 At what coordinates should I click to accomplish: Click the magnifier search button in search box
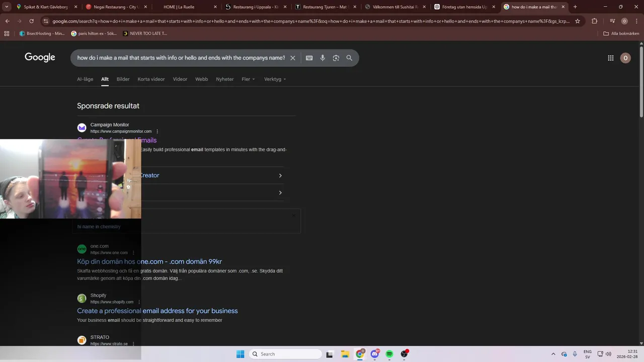[x=349, y=58]
